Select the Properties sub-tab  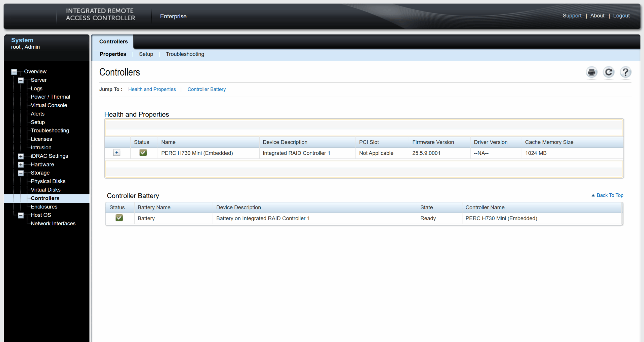pos(113,54)
